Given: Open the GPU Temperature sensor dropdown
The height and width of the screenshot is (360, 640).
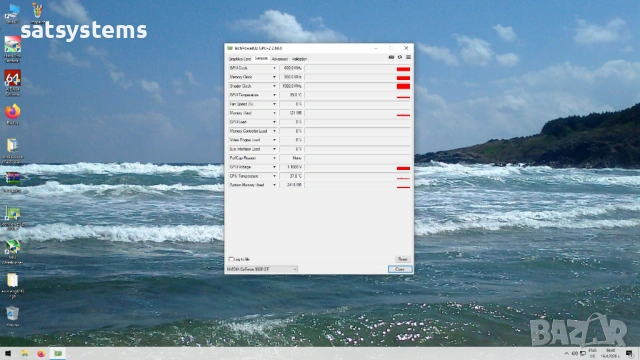Looking at the screenshot, I should [274, 95].
